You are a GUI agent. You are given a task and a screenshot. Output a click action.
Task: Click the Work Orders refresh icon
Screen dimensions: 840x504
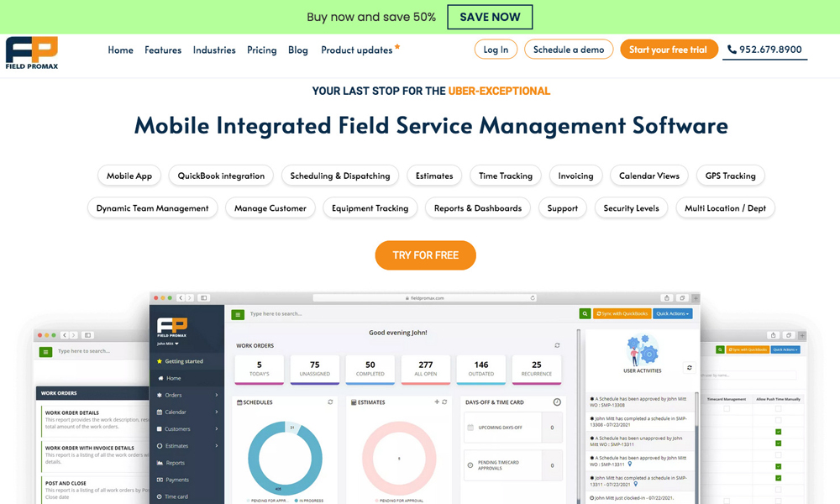pos(557,345)
